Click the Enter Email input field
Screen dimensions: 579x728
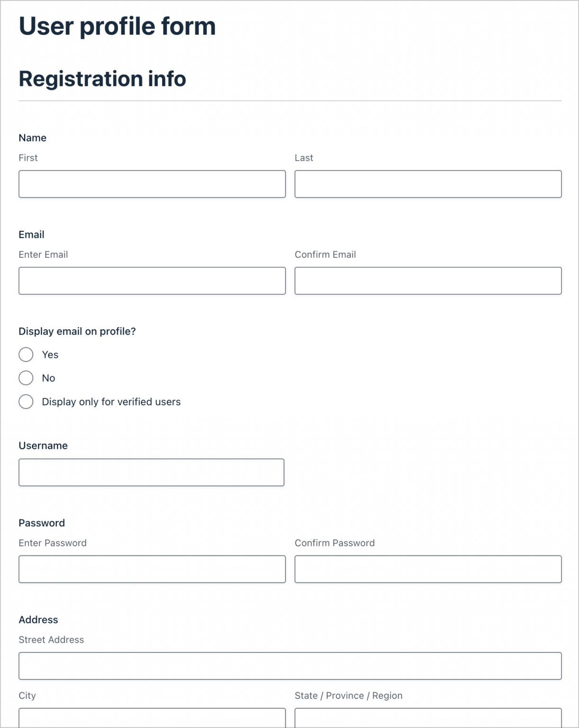[152, 281]
